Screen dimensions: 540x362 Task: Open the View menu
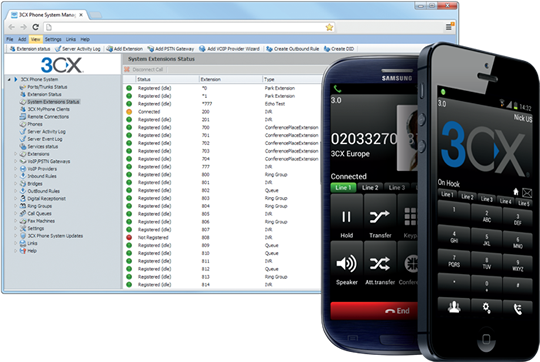click(35, 39)
